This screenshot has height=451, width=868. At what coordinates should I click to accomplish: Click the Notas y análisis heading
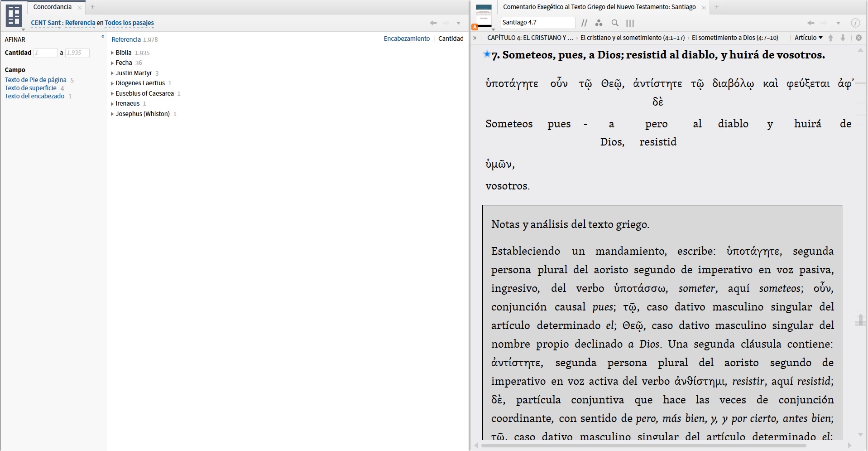(570, 224)
